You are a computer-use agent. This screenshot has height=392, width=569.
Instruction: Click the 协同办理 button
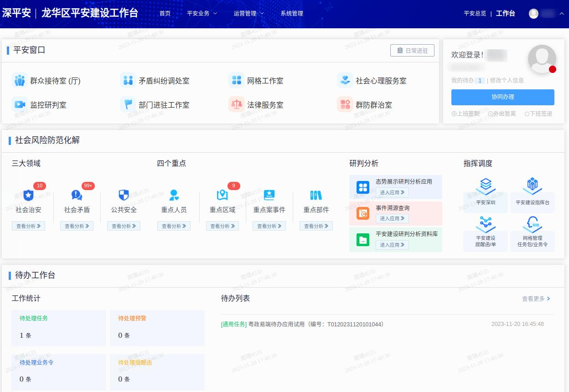click(503, 97)
